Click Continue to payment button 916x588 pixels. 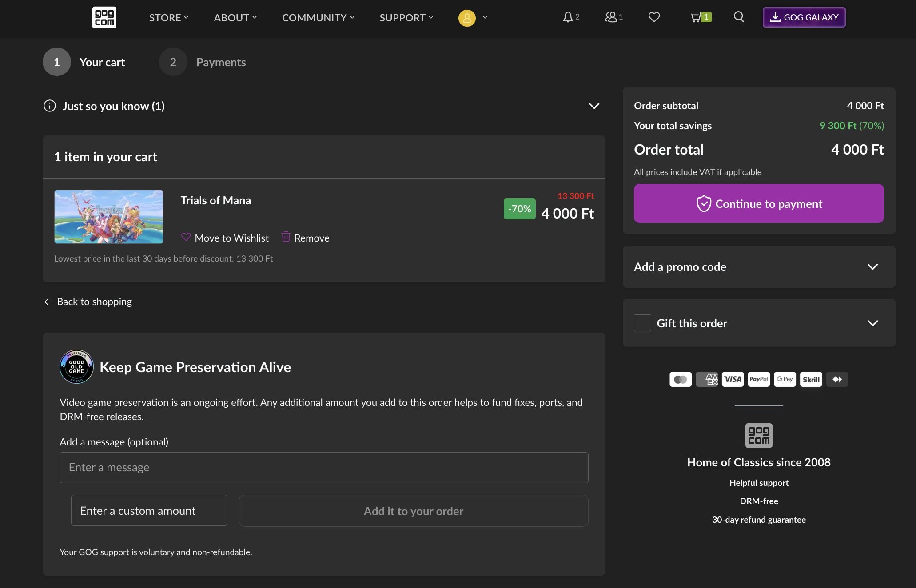click(x=759, y=203)
